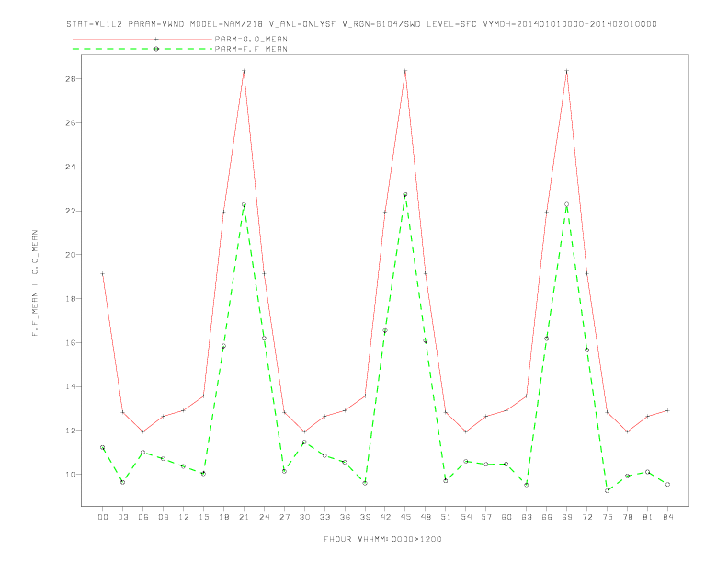Click x-axis tick label 78
The image size is (728, 563).
(627, 517)
